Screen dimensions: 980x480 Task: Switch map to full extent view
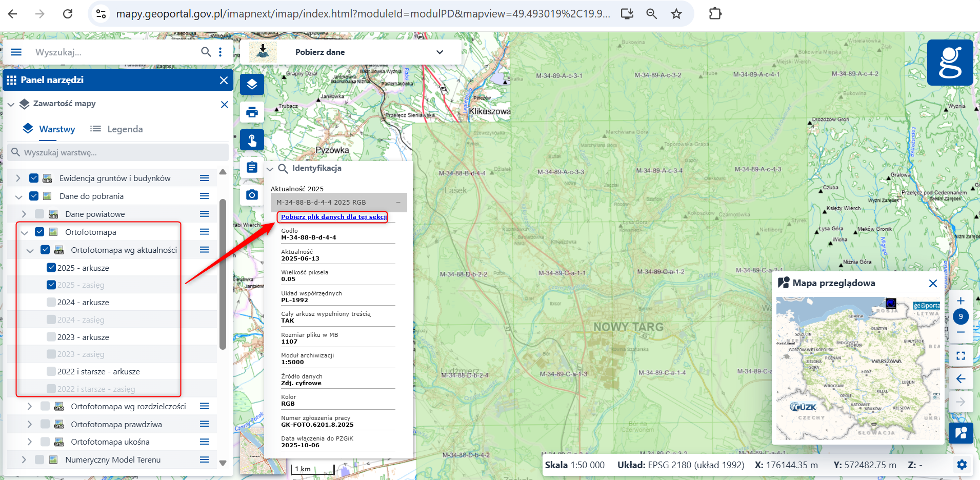(x=961, y=355)
